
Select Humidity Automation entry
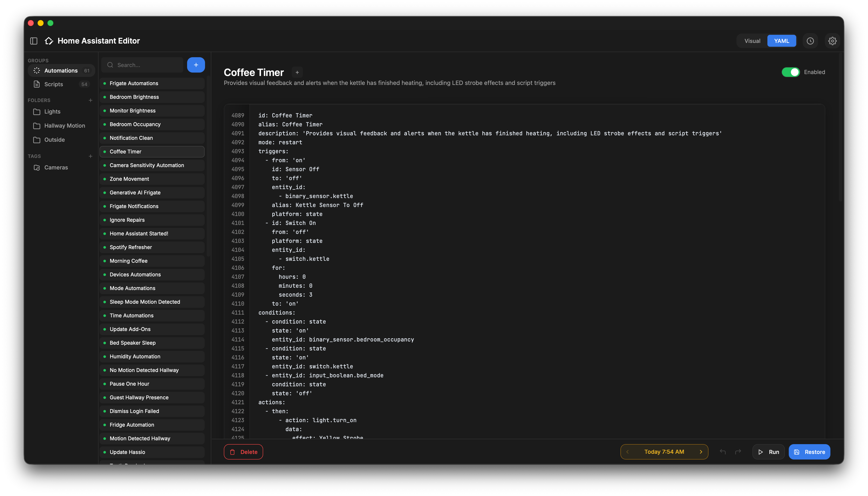click(x=152, y=356)
